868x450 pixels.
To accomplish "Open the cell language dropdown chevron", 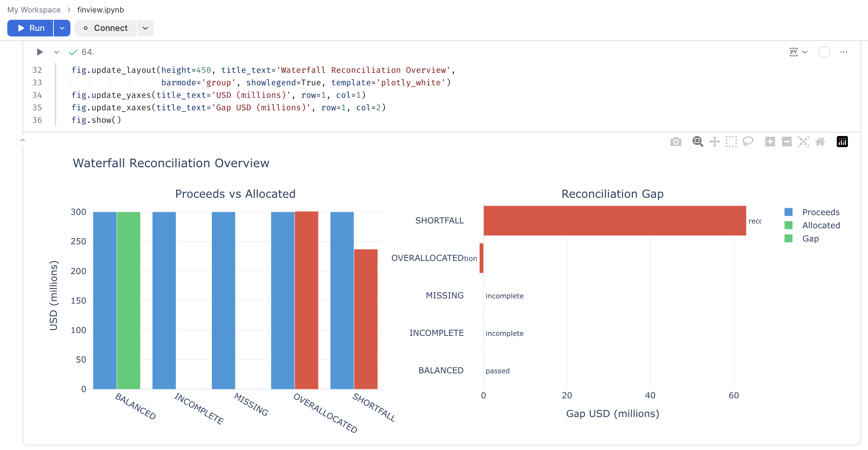I will [x=805, y=52].
